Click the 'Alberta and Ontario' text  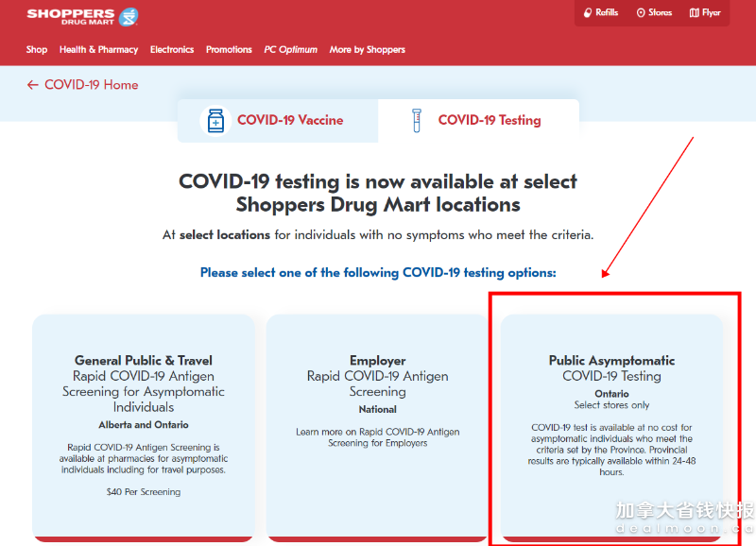point(144,425)
